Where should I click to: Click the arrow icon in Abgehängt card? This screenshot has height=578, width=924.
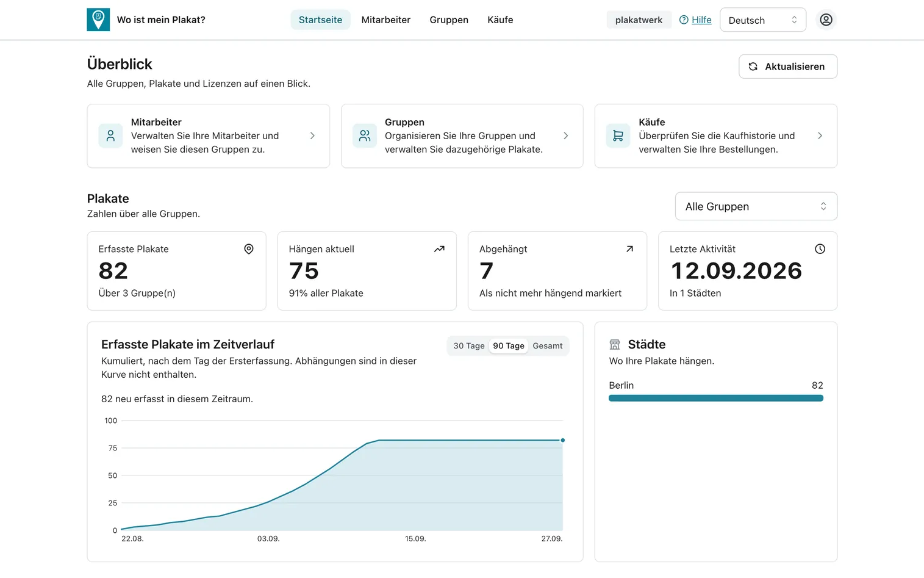(629, 249)
